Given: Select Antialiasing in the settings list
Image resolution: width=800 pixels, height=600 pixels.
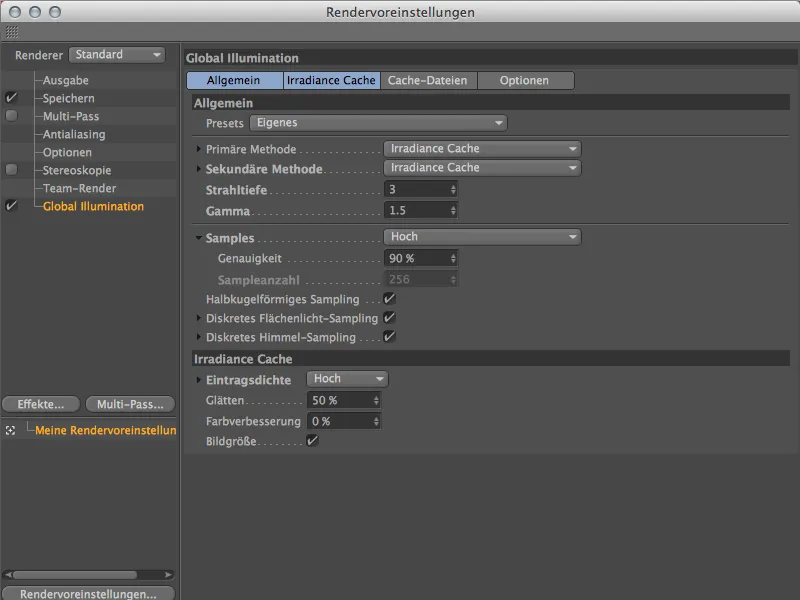Looking at the screenshot, I should [x=74, y=134].
